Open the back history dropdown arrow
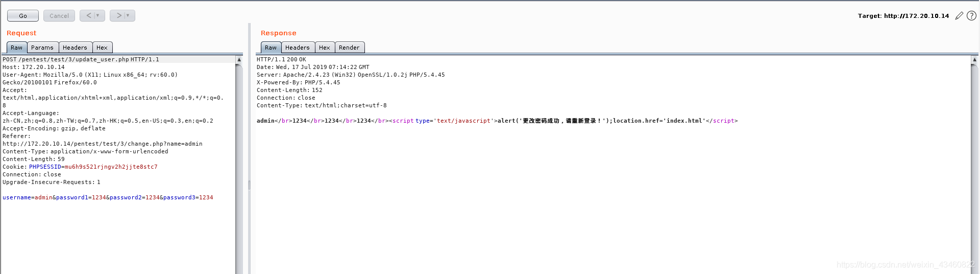The width and height of the screenshot is (980, 274). pos(98,15)
